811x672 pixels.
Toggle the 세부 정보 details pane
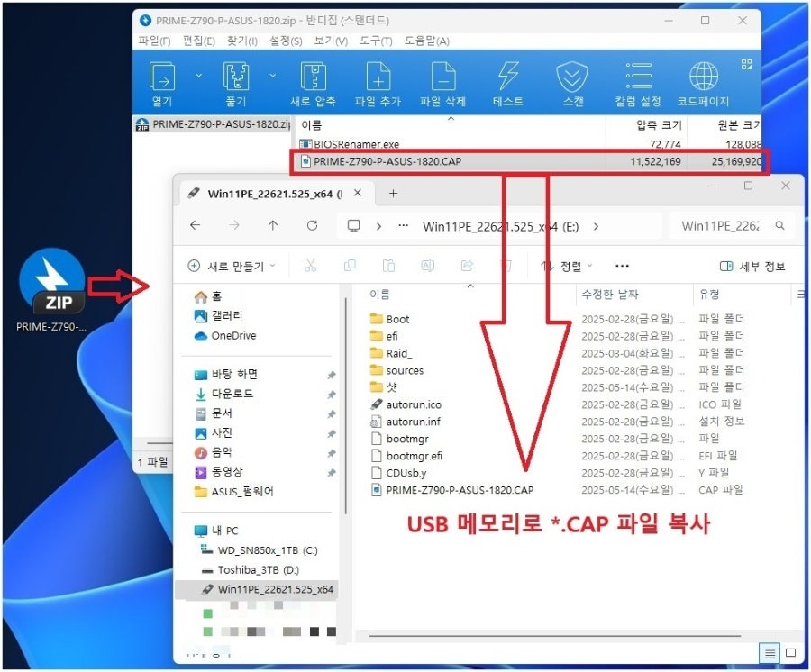click(752, 267)
